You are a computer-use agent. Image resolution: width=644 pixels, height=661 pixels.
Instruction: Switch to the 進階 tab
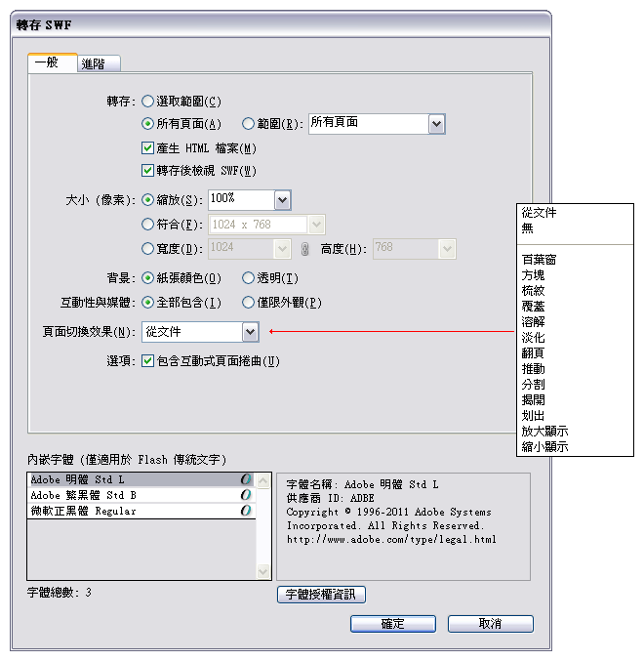pyautogui.click(x=98, y=63)
